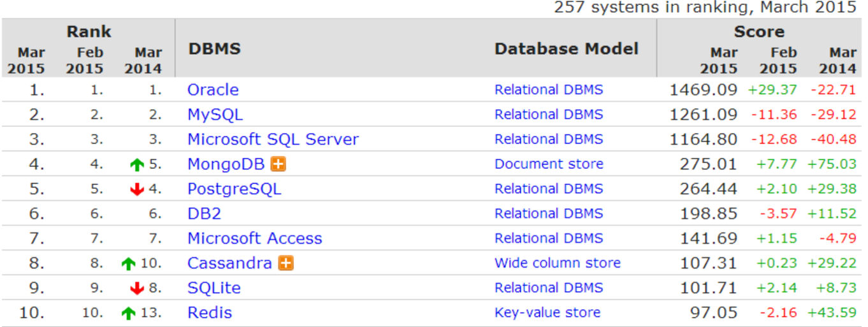Click the orange plus icon beside MongoDB
Screen dimensions: 868x327
click(x=278, y=164)
